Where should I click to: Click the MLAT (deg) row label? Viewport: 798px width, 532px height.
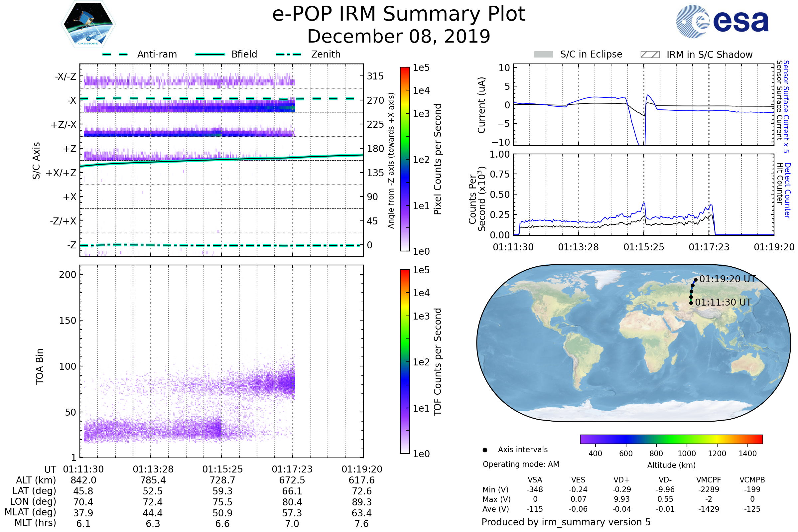[31, 512]
